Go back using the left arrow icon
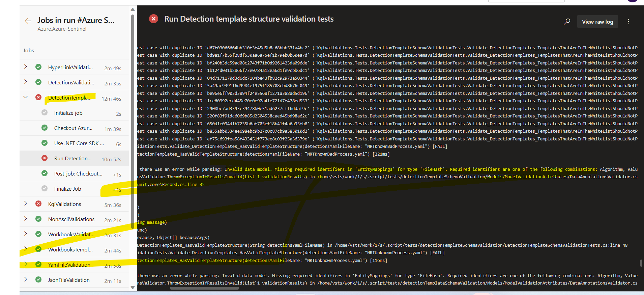This screenshot has height=295, width=644. click(x=28, y=21)
